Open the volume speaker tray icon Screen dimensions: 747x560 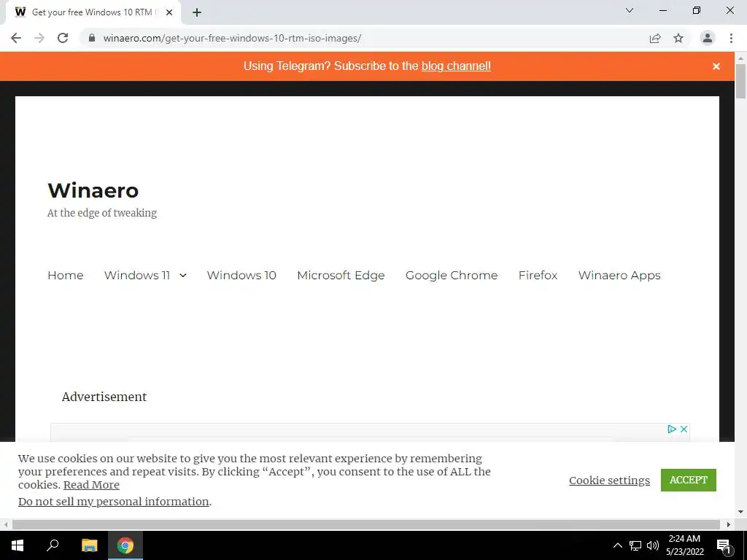click(x=653, y=545)
